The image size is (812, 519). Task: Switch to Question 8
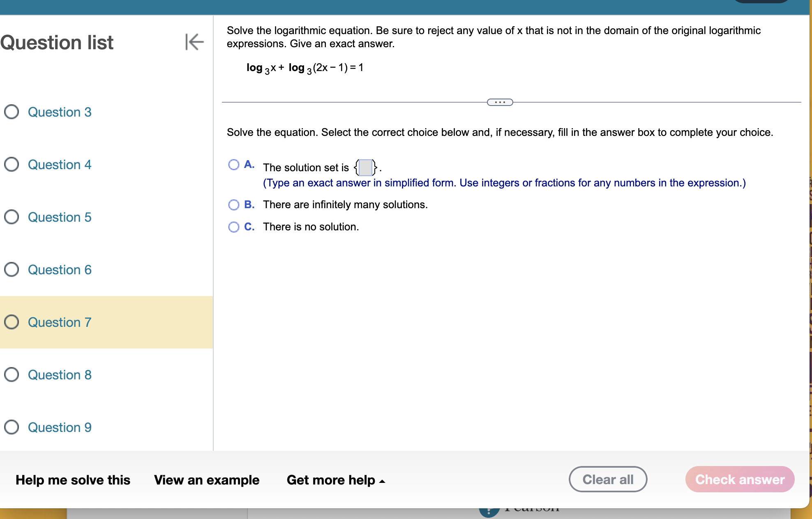click(60, 374)
